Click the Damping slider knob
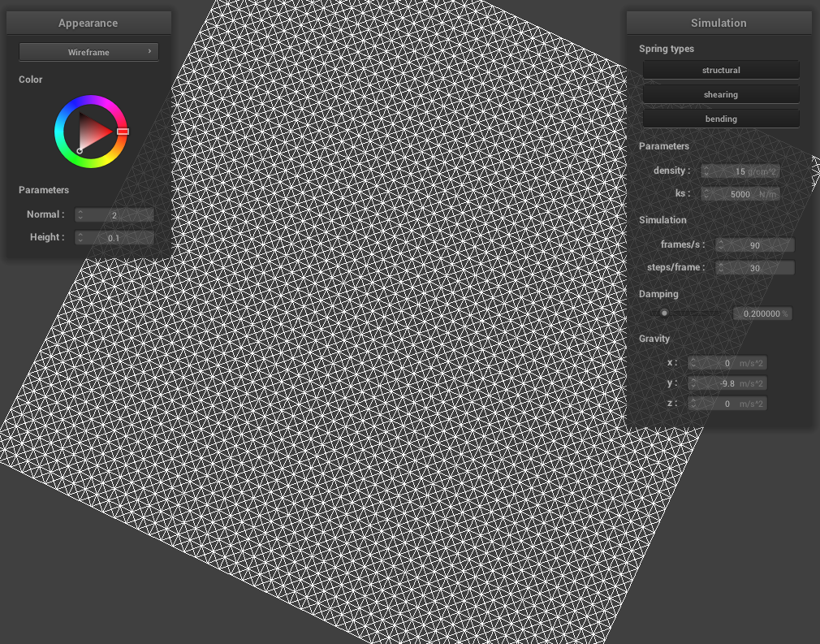Screen dimensions: 820x644 (x=664, y=313)
